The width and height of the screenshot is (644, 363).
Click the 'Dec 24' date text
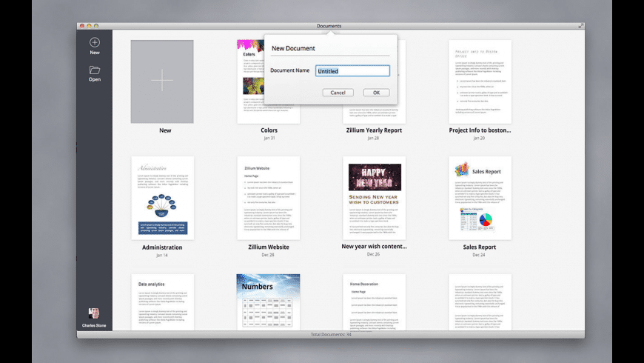(479, 255)
